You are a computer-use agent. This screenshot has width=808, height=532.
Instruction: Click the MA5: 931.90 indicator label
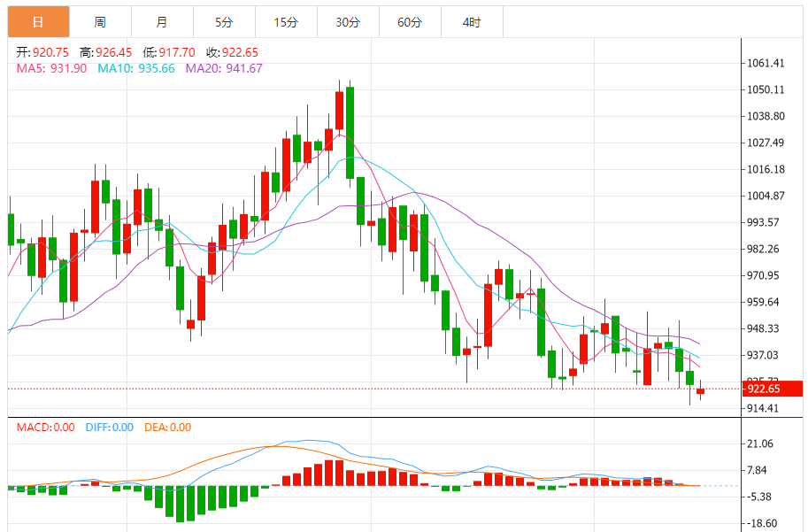tap(51, 68)
